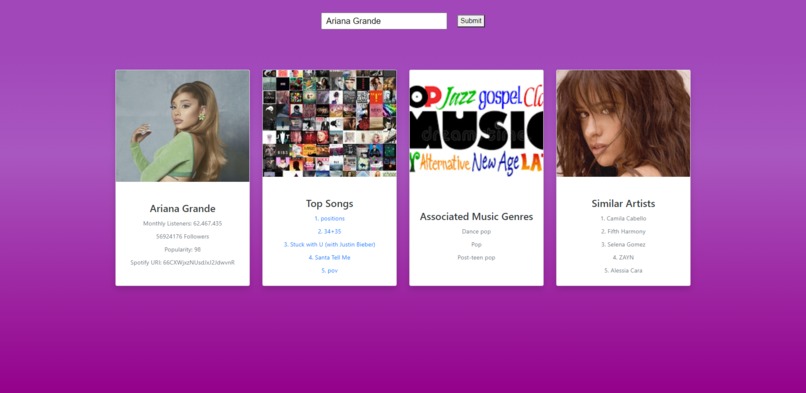Select the "Popularity: 98" text

pos(182,250)
